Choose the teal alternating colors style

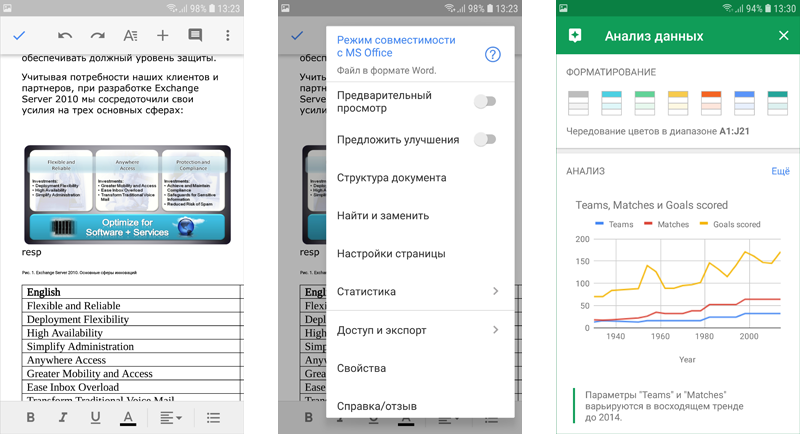coord(777,103)
